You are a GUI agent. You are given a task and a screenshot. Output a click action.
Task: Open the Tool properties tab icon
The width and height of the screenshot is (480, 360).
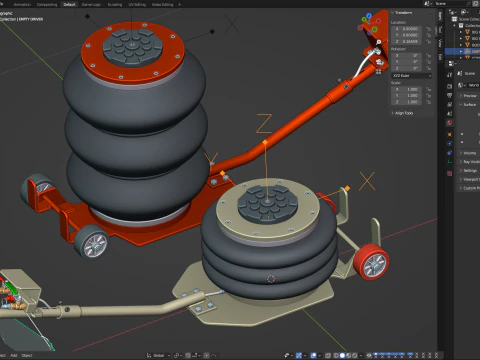450,75
